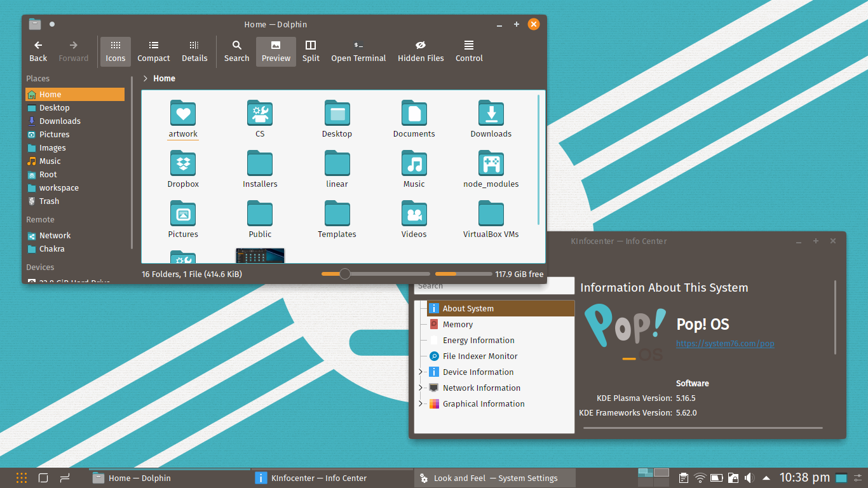Switch to KInfocenter taskbar entry

tap(331, 478)
